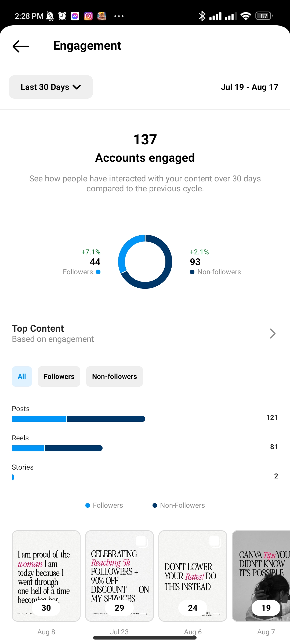Tap the Wi-Fi status icon
Image resolution: width=290 pixels, height=644 pixels.
click(246, 16)
